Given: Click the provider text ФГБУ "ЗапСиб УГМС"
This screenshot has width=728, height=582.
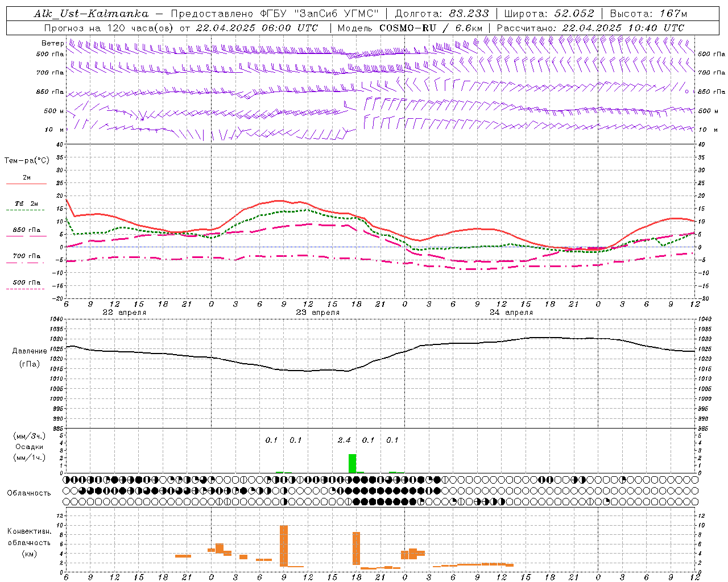Looking at the screenshot, I should [319, 14].
